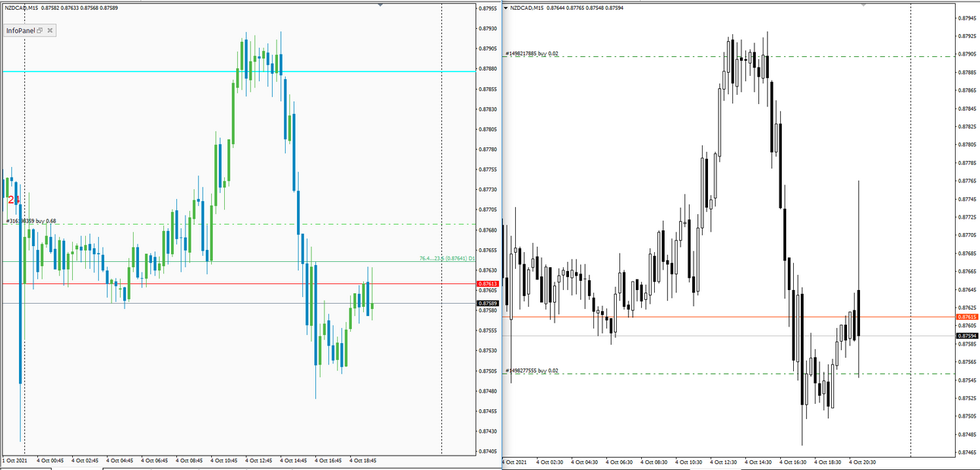Click '1 Oct 2021' on left time axis
The height and width of the screenshot is (470, 980).
click(15, 460)
